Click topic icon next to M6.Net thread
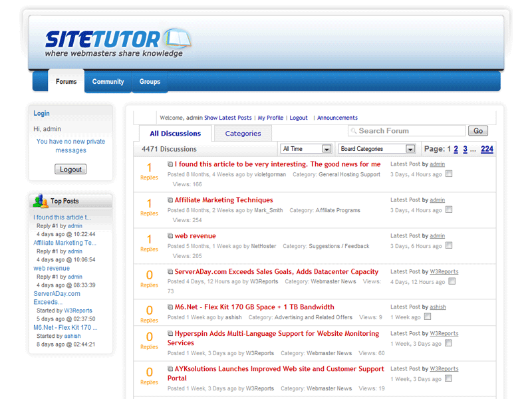Screen dimensions: 532x399 coord(170,307)
